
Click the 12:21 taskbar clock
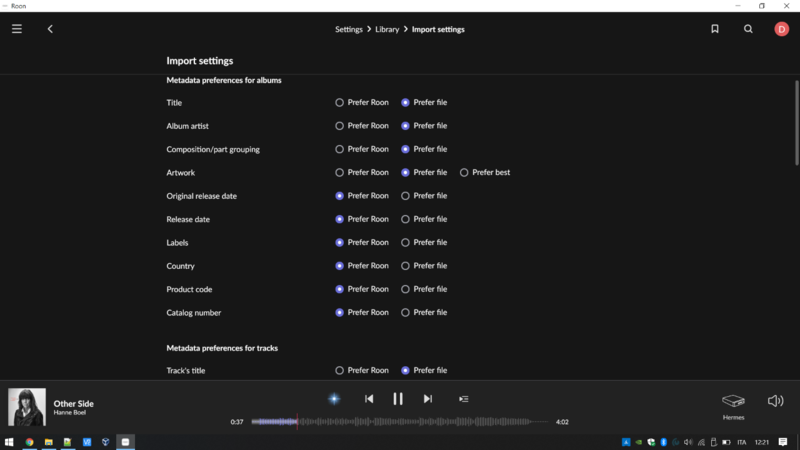(761, 442)
